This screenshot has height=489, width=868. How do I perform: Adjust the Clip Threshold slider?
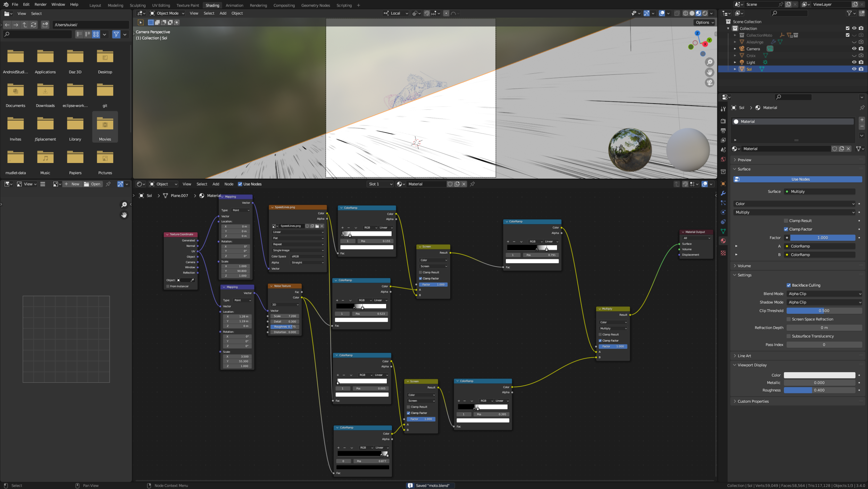pyautogui.click(x=824, y=311)
